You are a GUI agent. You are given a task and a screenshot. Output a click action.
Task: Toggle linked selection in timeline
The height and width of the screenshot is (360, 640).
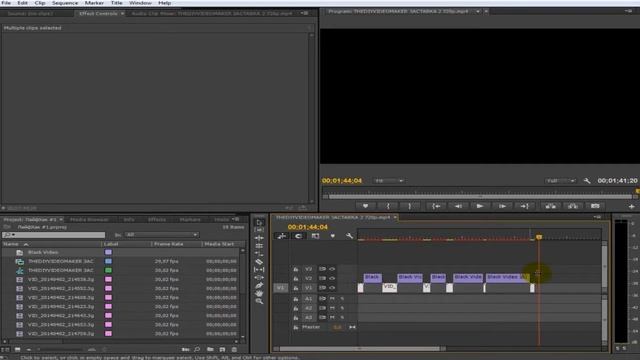point(316,236)
